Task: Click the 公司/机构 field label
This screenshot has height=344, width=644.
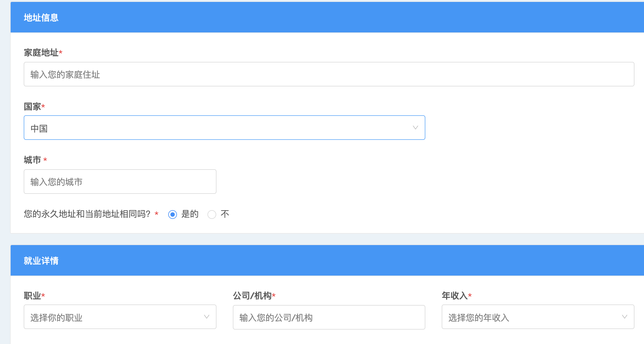Action: click(x=252, y=296)
